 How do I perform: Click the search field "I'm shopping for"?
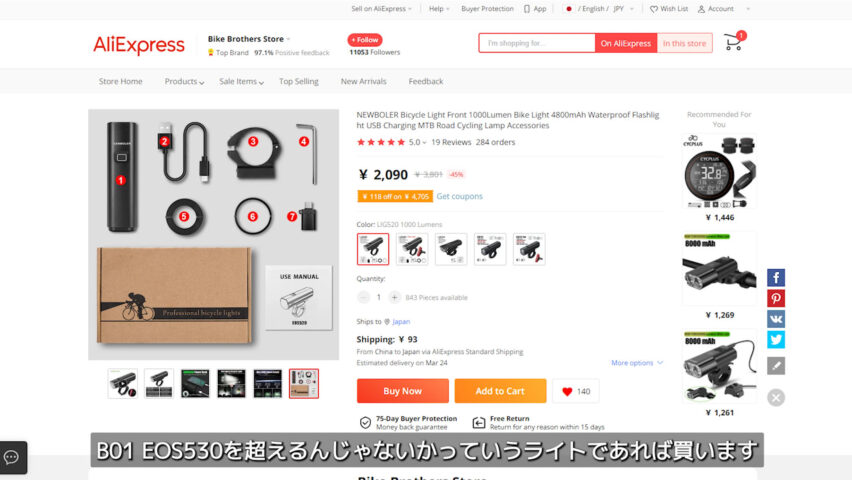pyautogui.click(x=537, y=43)
